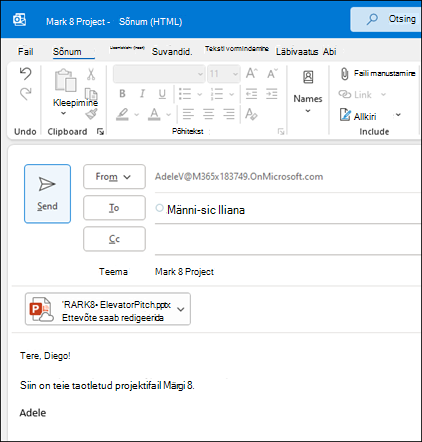This screenshot has width=422, height=442.
Task: Switch to the Suvandid tab
Action: 172,52
